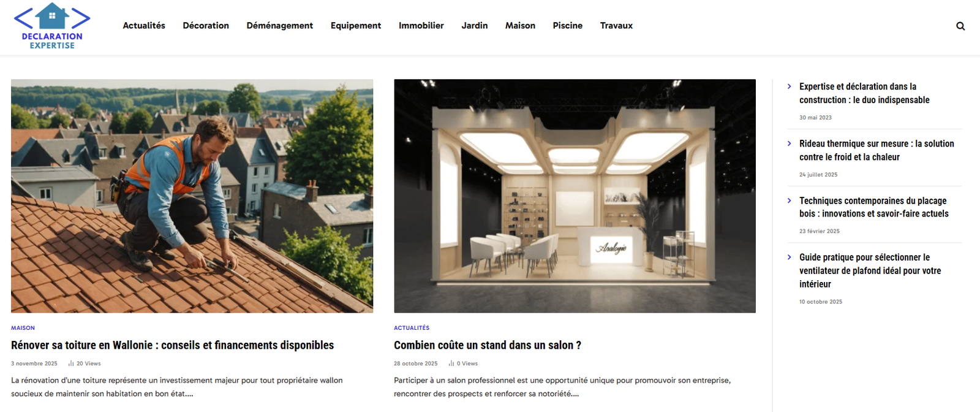Select Immobilier in the navigation bar
Viewport: 980px width, 412px height.
(x=421, y=26)
